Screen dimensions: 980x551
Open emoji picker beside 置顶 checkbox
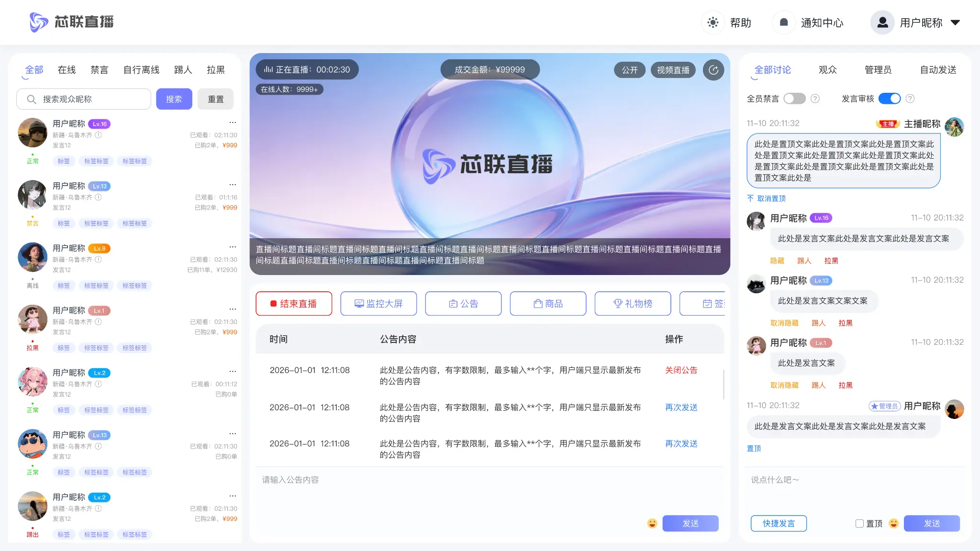click(893, 523)
